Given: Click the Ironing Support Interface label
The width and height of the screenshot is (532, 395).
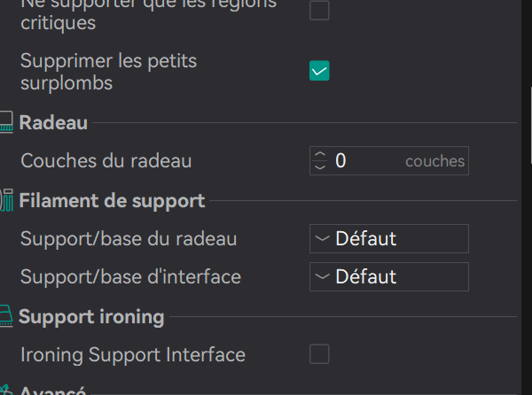Looking at the screenshot, I should pos(132,354).
